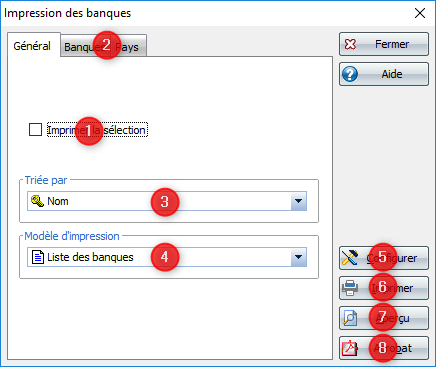Open the Modèle d'impression dropdown arrow
The height and width of the screenshot is (367, 436).
[x=298, y=257]
